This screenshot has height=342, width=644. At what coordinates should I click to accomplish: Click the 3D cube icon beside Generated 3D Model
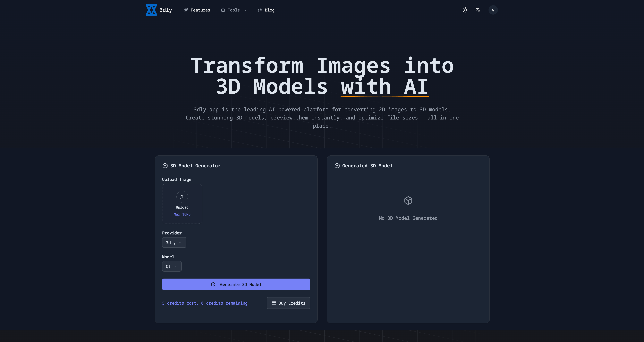(337, 165)
